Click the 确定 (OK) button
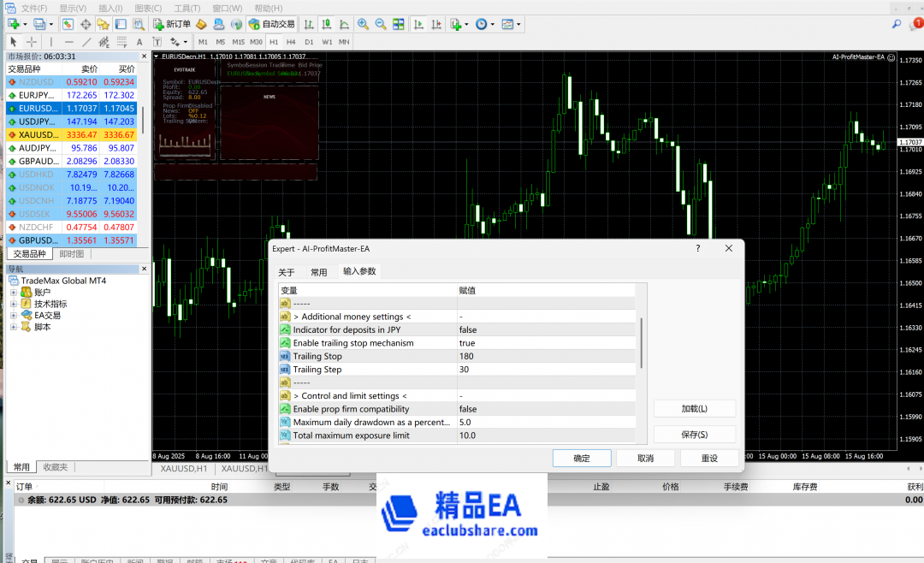 coord(582,458)
